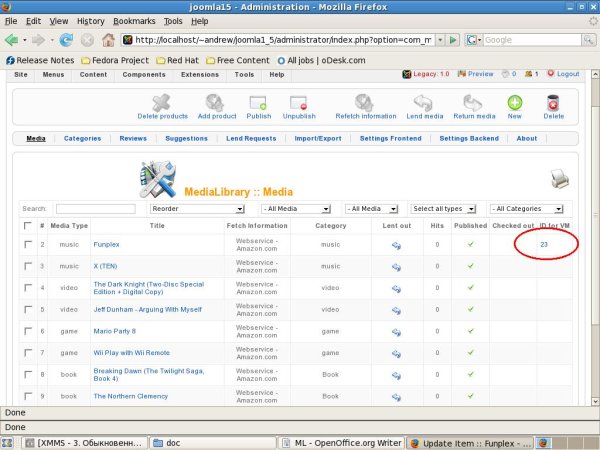
Task: Click the lent out icon for Mario Party 8
Action: click(396, 332)
